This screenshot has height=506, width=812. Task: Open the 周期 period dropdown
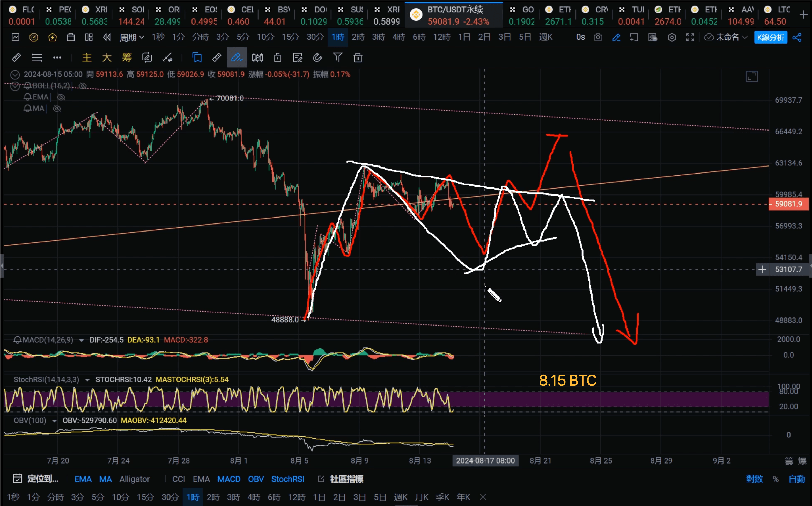[132, 38]
